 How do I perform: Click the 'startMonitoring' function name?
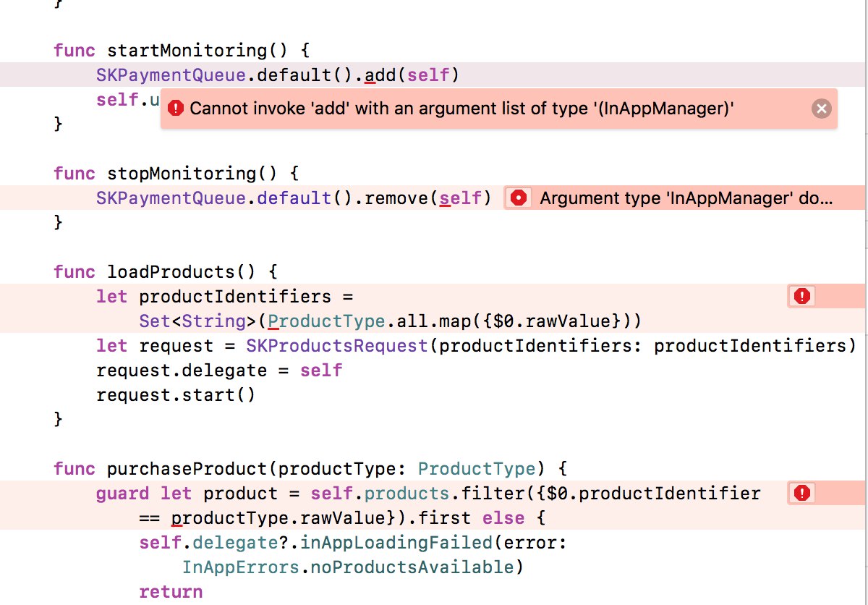(187, 51)
